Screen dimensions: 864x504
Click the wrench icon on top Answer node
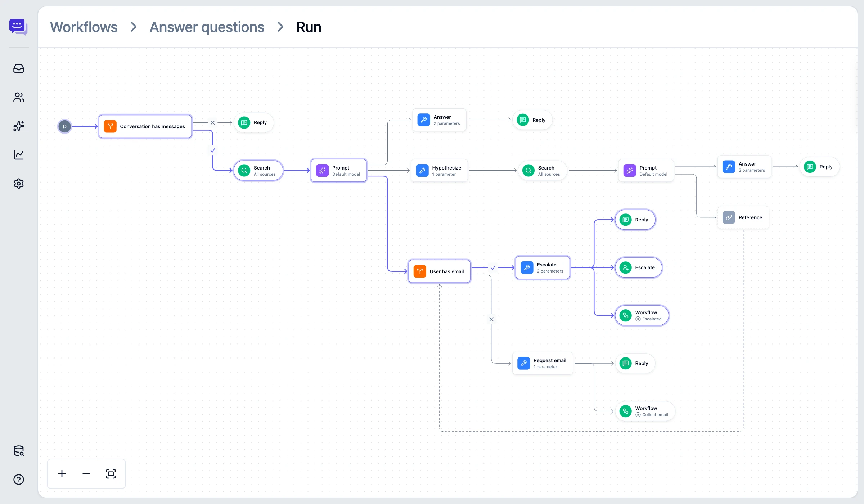[x=424, y=120]
